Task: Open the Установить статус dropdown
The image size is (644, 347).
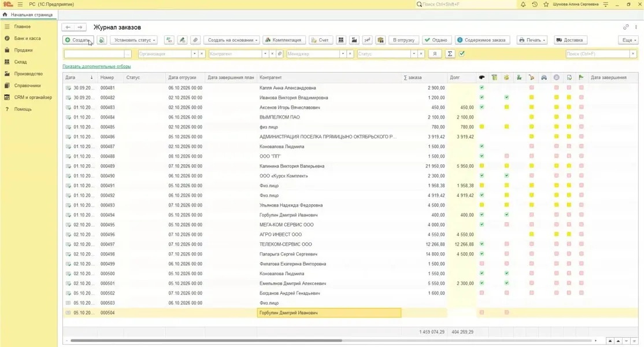Action: (x=134, y=40)
